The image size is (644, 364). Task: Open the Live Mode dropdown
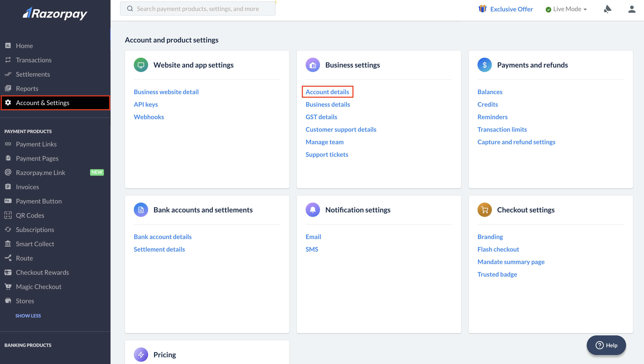coord(566,9)
